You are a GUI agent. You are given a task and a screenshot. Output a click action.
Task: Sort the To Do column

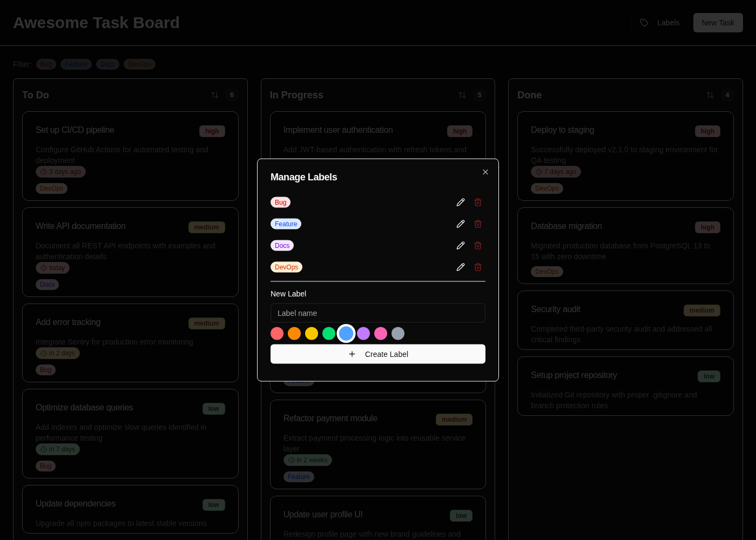[215, 95]
